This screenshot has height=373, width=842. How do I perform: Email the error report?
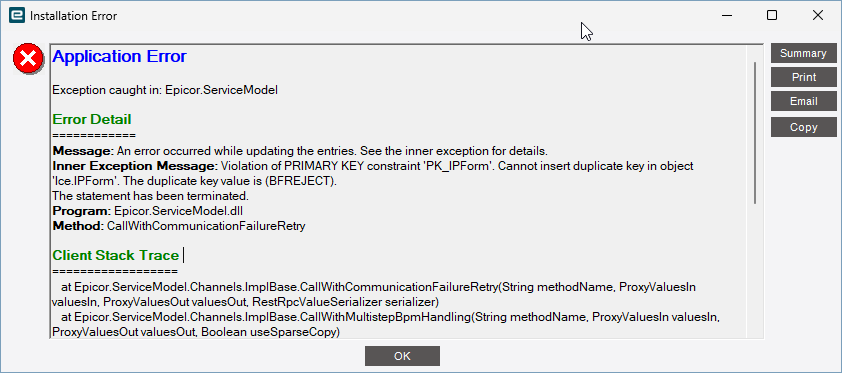pyautogui.click(x=803, y=101)
